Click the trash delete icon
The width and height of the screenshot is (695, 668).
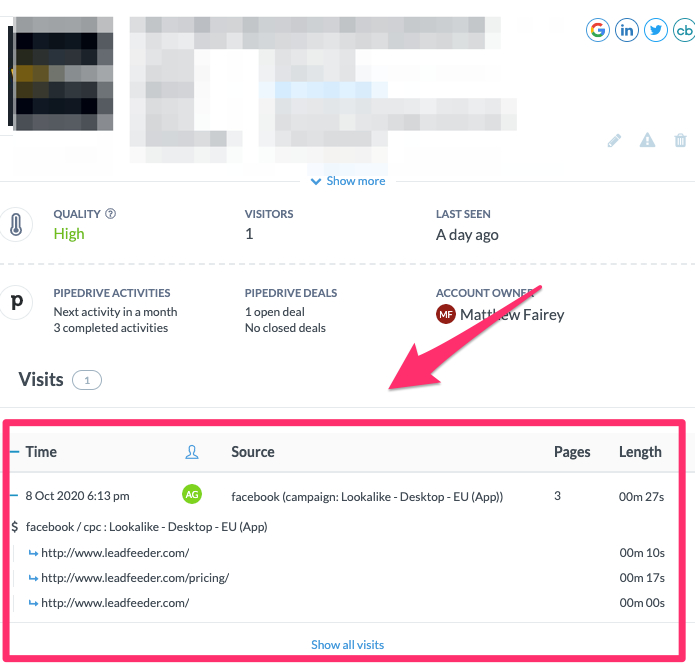click(x=680, y=141)
